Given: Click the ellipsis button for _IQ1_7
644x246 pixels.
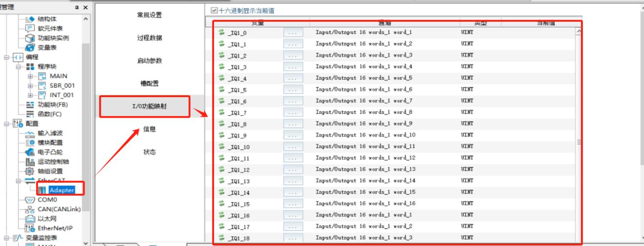Looking at the screenshot, I should 293,113.
